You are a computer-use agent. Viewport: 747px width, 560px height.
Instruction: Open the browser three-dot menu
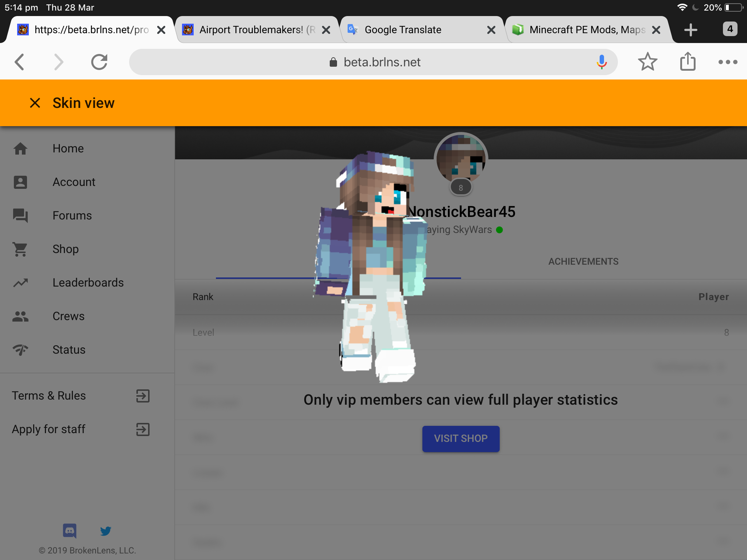(728, 62)
